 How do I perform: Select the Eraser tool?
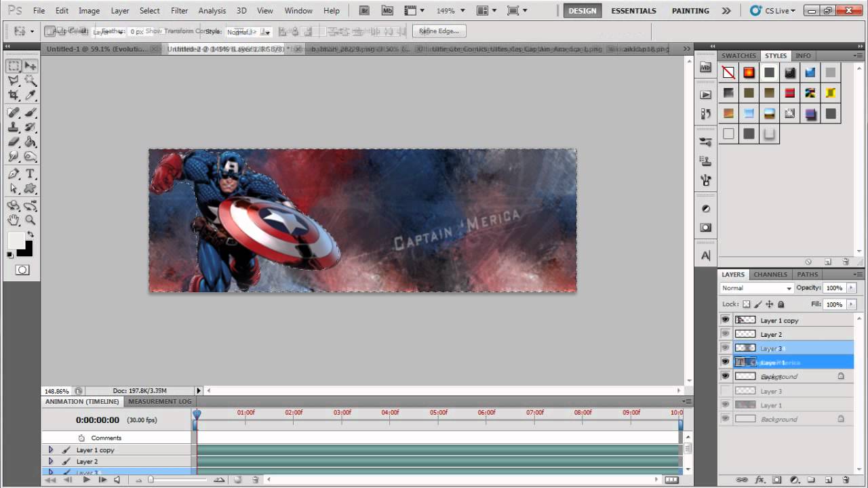tap(14, 142)
